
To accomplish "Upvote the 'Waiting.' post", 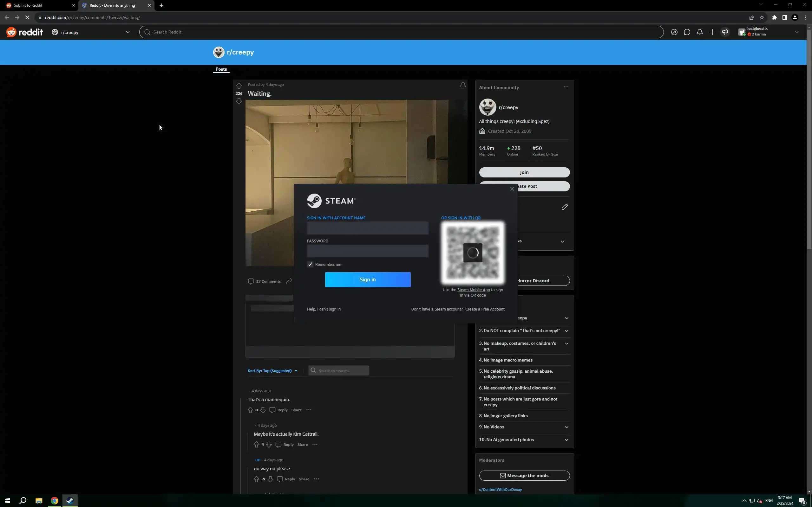I will pyautogui.click(x=239, y=86).
